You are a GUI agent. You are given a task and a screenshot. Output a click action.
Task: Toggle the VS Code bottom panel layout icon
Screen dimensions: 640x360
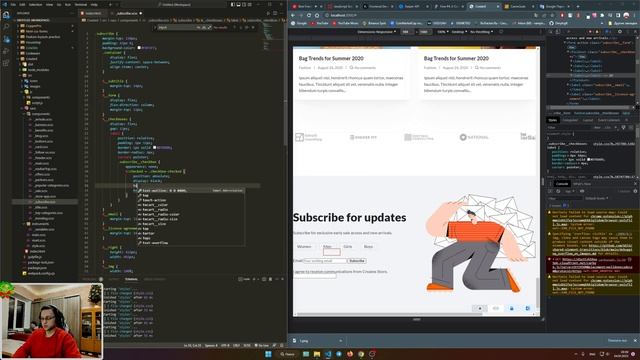tap(238, 4)
